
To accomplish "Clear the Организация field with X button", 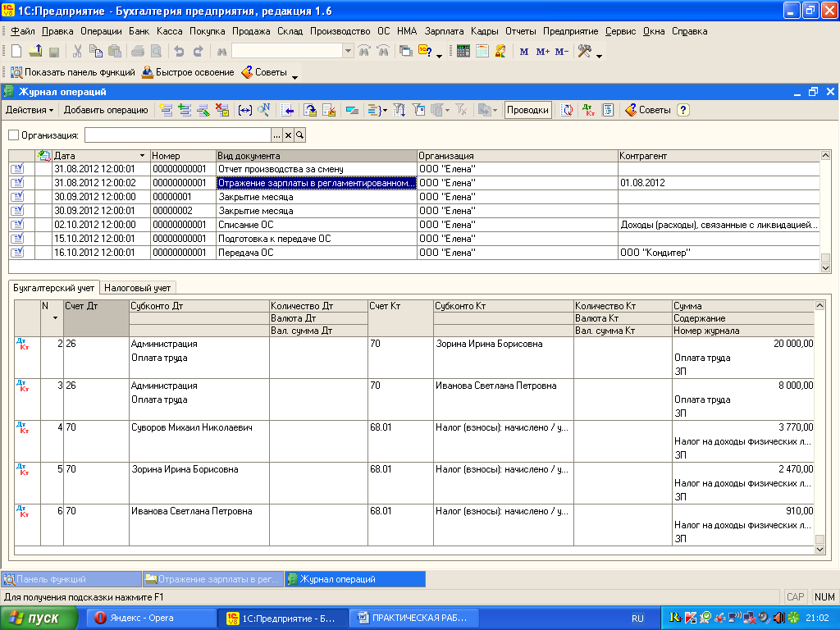I will pyautogui.click(x=288, y=135).
